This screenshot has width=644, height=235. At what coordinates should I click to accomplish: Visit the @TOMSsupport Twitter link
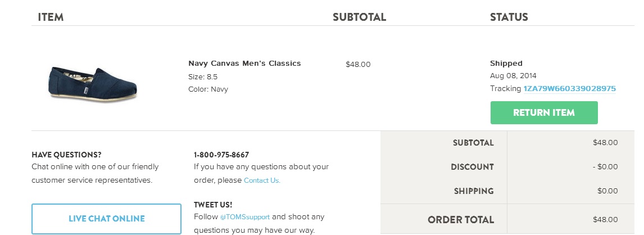pyautogui.click(x=244, y=217)
